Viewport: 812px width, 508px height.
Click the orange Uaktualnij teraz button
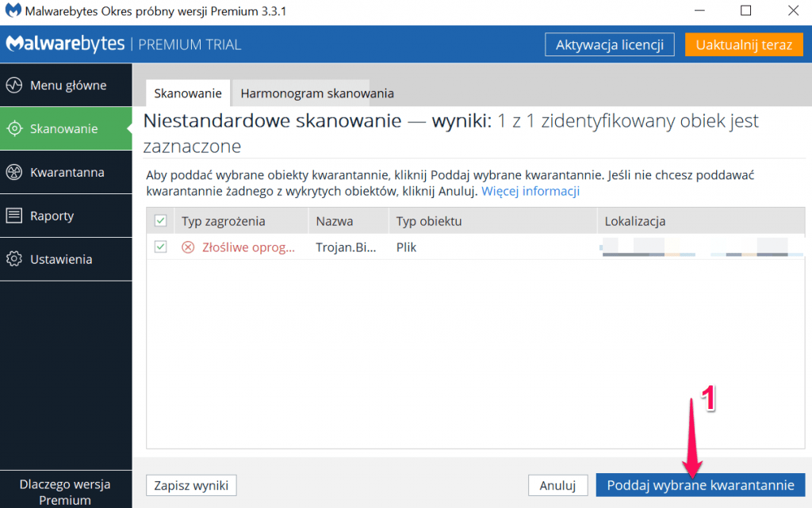[743, 44]
